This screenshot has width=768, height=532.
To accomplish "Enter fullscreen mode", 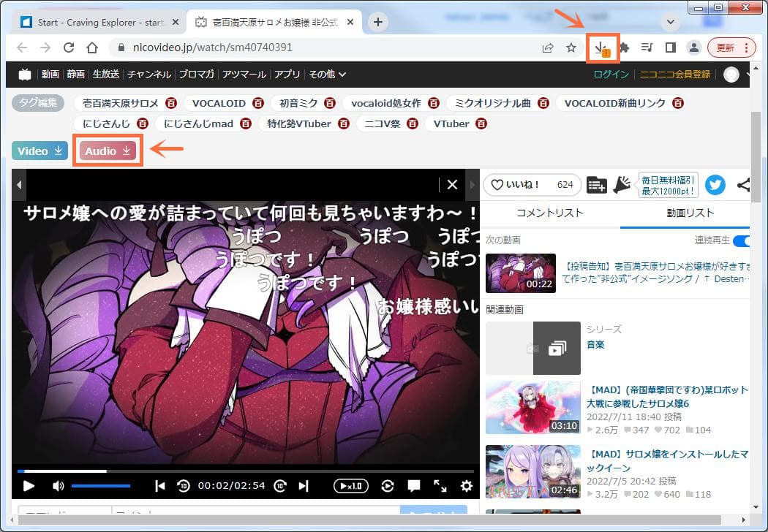I will tap(440, 485).
